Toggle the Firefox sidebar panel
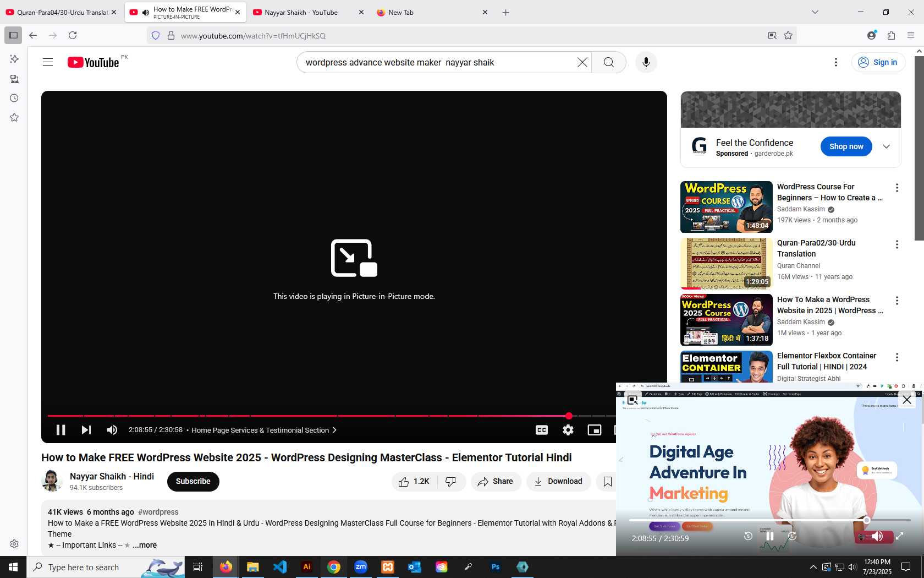Image resolution: width=924 pixels, height=578 pixels. (13, 35)
